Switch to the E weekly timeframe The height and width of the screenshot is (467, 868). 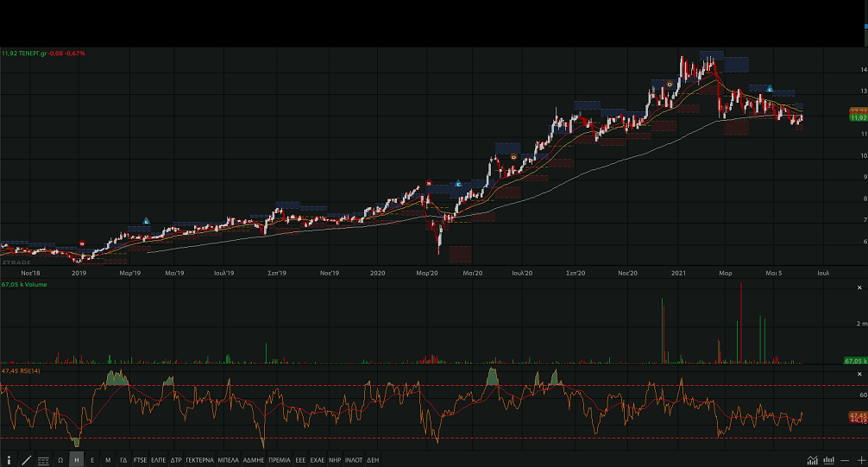(92, 460)
